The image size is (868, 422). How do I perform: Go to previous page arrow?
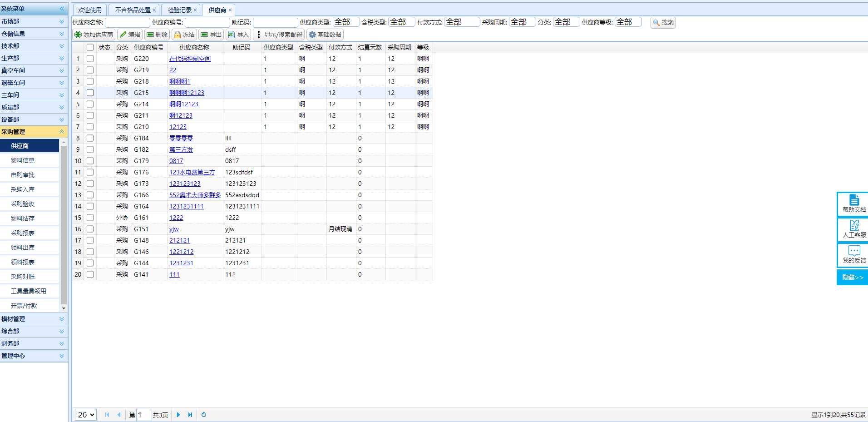(x=119, y=415)
